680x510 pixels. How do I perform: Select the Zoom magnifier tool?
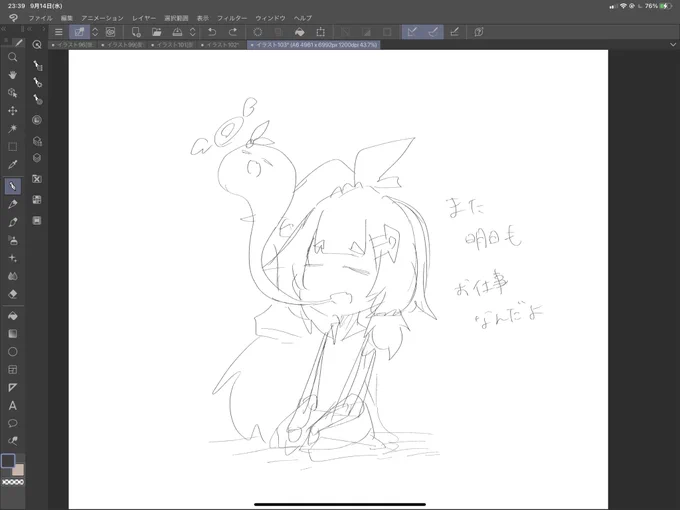[13, 57]
